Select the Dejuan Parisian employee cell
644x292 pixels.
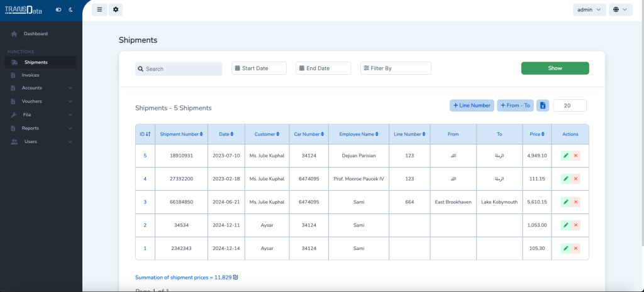(x=358, y=156)
